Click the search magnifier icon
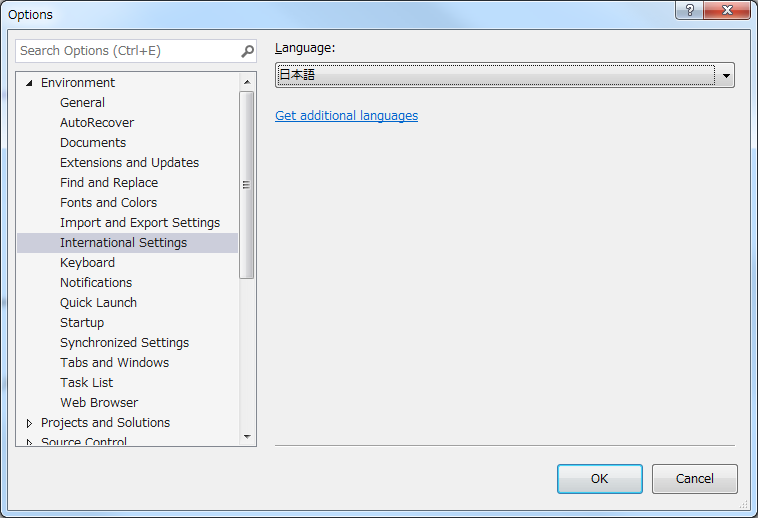Viewport: 762px width, 518px height. pos(247,51)
